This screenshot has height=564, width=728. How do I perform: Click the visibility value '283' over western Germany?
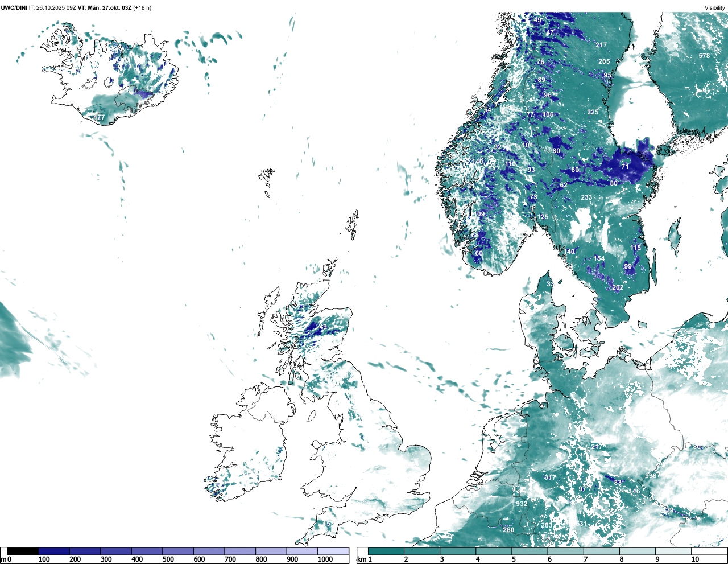coord(547,525)
